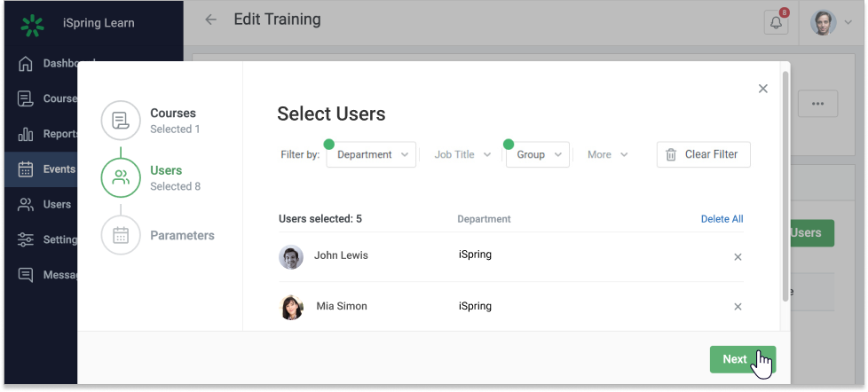Click the iSpring Learn logo icon
Viewport: 868px width, 392px height.
click(32, 24)
